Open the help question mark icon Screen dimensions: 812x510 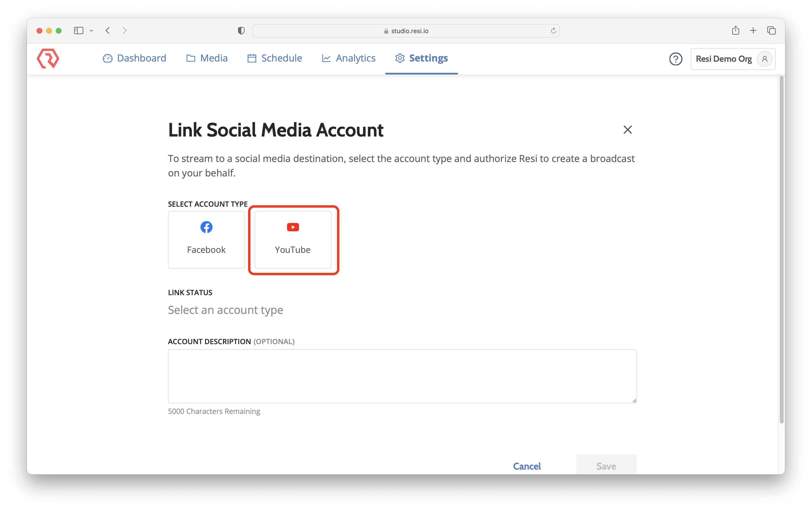point(675,59)
